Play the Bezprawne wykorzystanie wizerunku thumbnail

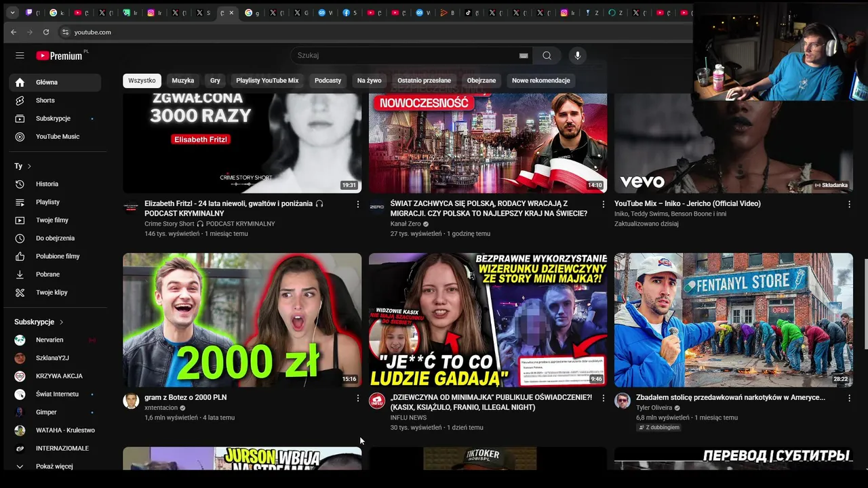(488, 320)
